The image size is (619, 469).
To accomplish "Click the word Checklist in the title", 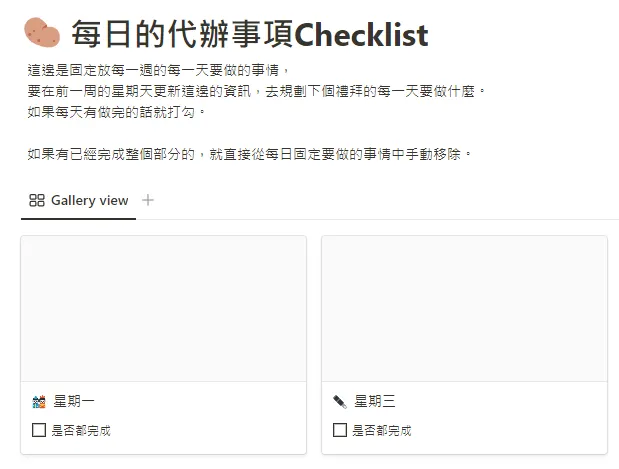I will [362, 35].
